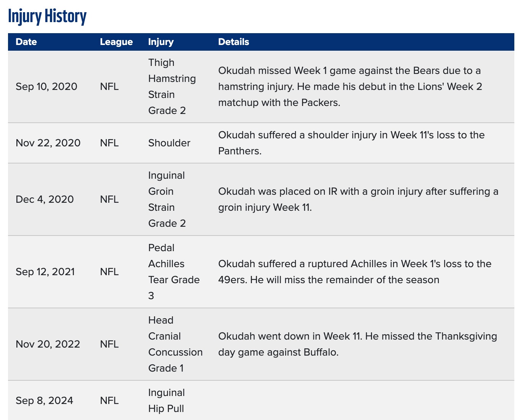Click the Pedal Achilles Tear Grade 3 cell

point(173,272)
